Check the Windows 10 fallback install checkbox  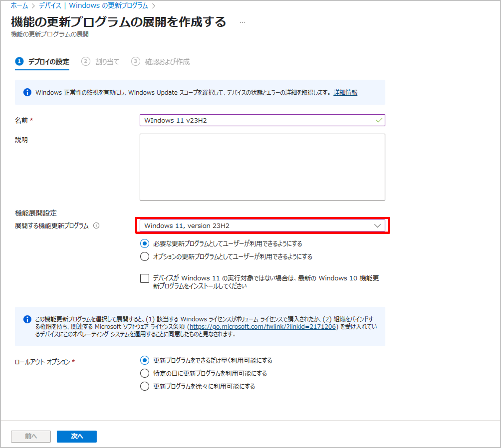pos(145,278)
